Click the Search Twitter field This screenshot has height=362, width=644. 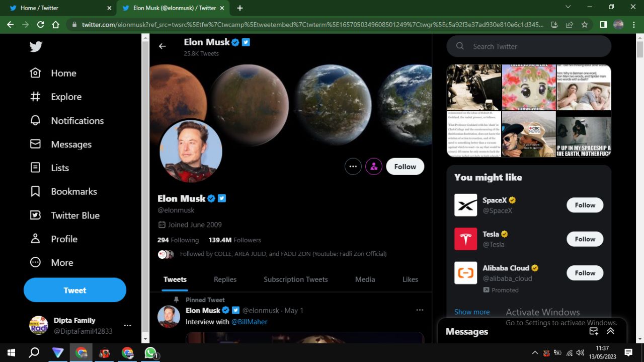pos(529,46)
